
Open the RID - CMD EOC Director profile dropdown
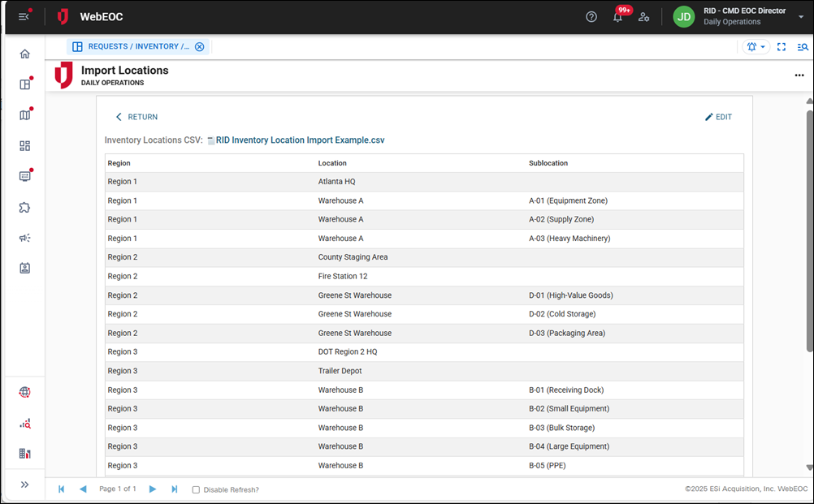click(x=745, y=16)
